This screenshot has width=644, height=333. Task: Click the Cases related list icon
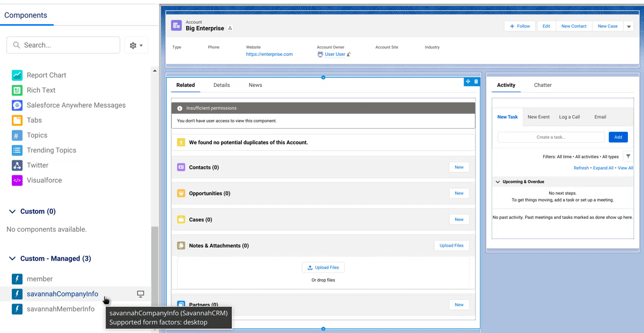coord(181,219)
